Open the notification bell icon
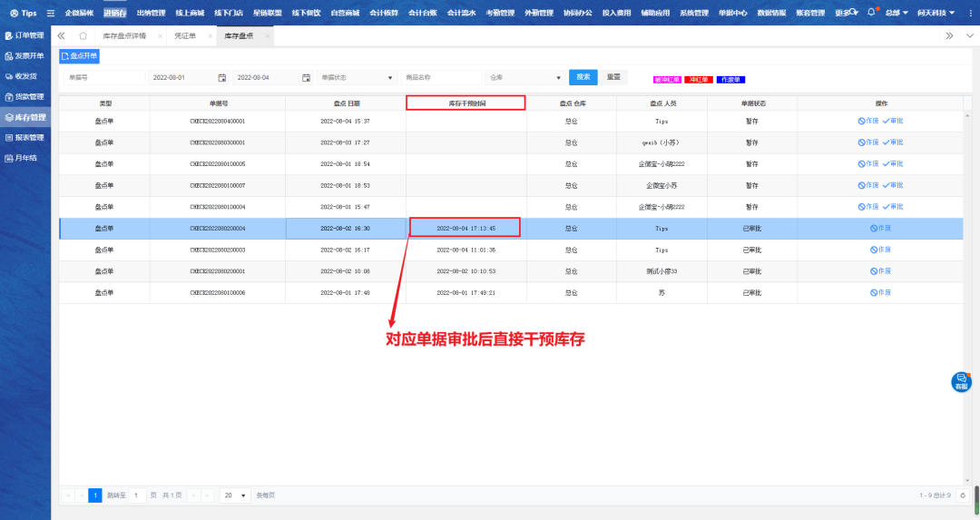 click(x=871, y=13)
